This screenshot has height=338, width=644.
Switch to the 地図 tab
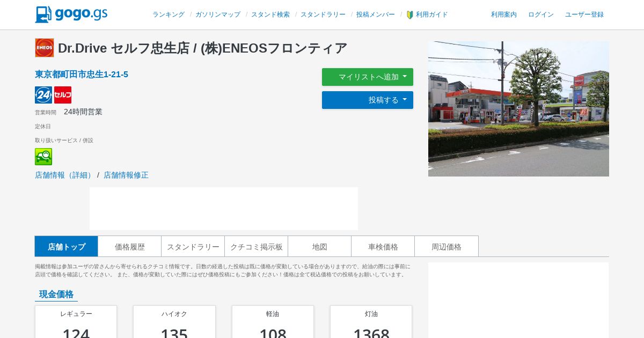pyautogui.click(x=320, y=246)
